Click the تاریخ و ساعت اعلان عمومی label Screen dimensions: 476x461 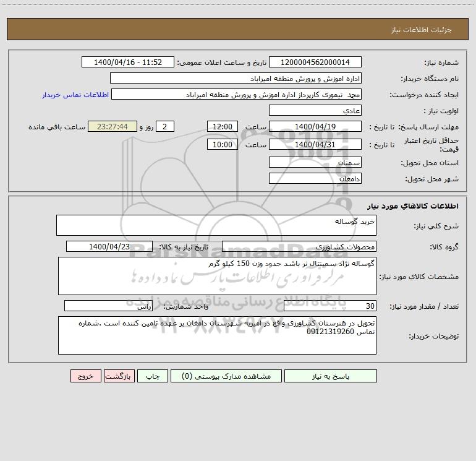pyautogui.click(x=221, y=62)
